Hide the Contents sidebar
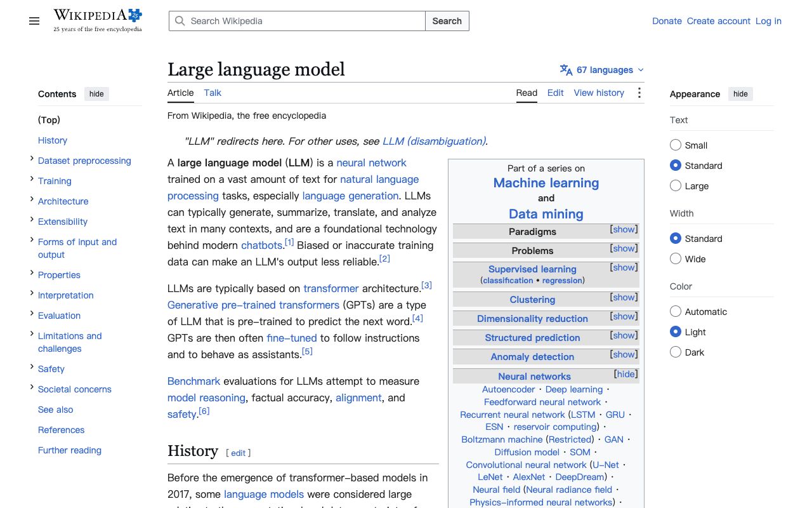This screenshot has height=508, width=812. click(96, 94)
